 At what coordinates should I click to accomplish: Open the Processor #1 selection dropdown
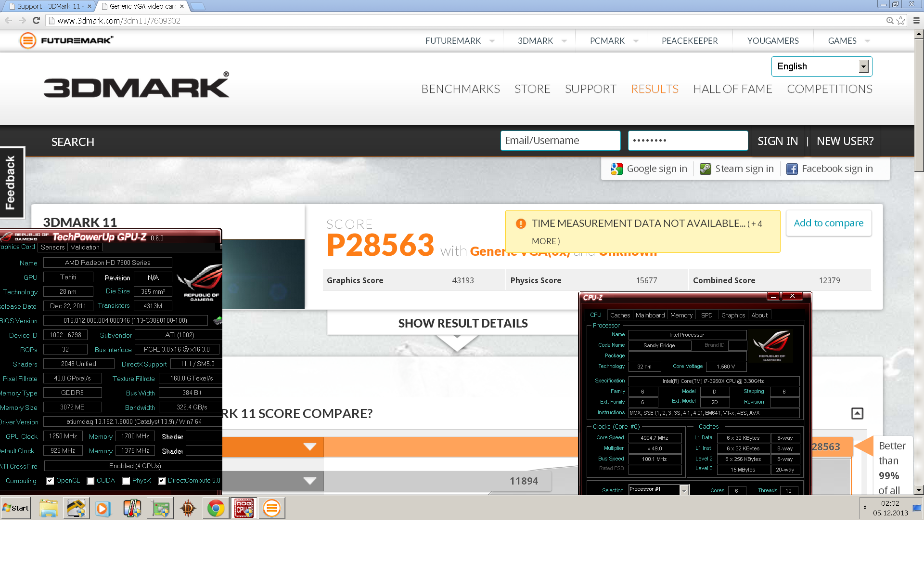click(684, 490)
